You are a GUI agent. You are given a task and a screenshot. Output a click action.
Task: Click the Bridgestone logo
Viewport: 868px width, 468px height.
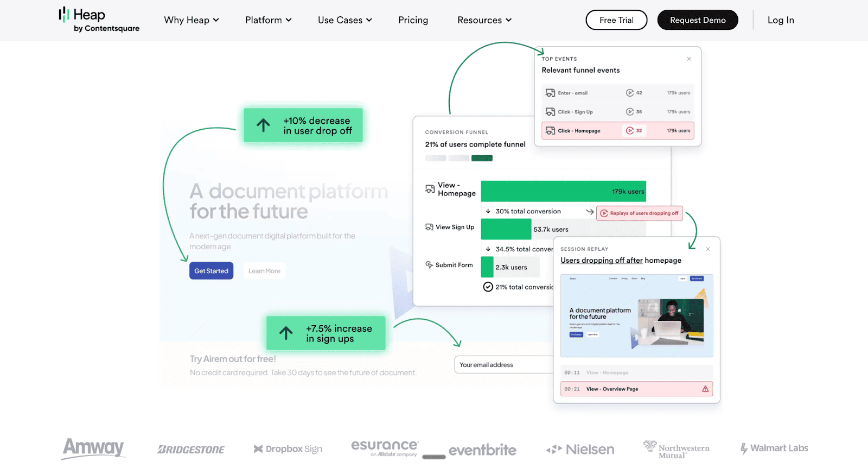tap(191, 450)
